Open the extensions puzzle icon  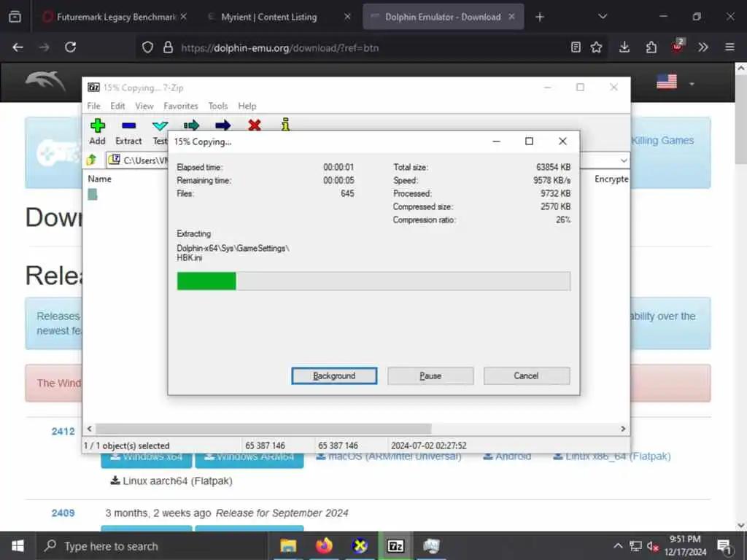(651, 47)
